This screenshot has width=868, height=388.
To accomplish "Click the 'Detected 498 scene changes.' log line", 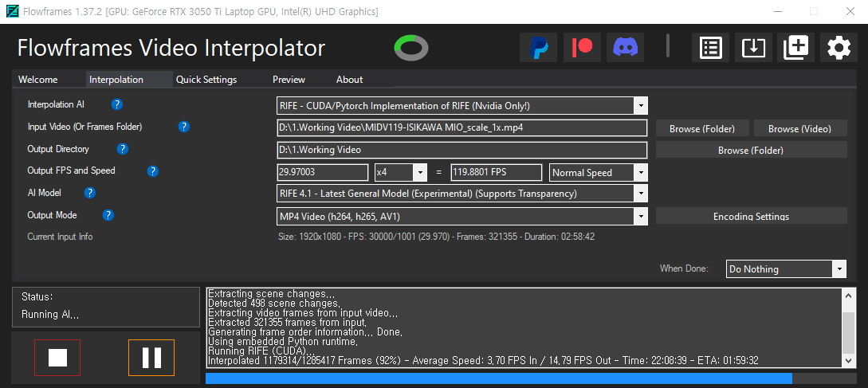I will 273,304.
